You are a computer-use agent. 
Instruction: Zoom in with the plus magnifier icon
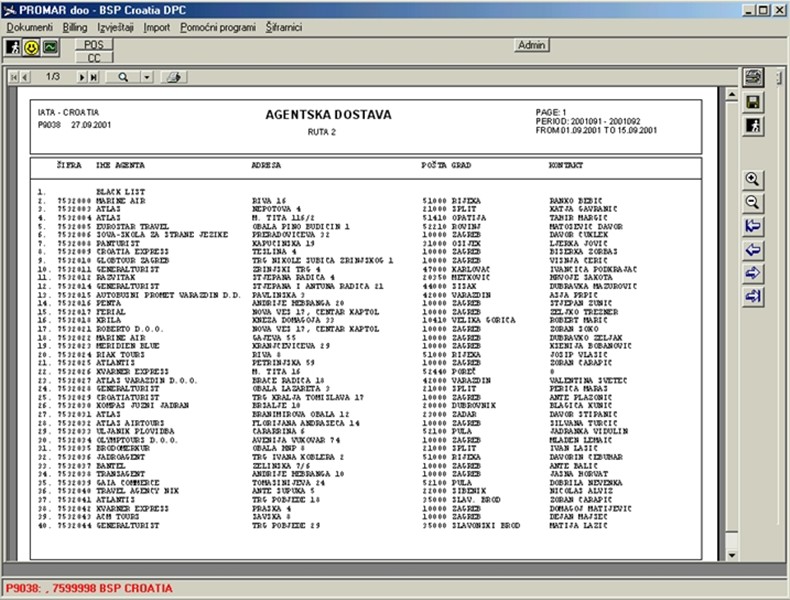[753, 179]
